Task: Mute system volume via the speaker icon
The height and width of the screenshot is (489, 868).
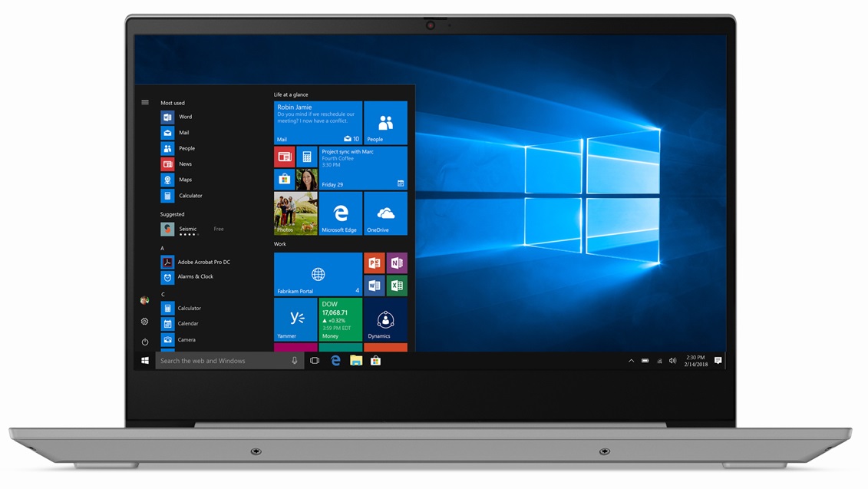Action: pyautogui.click(x=672, y=360)
